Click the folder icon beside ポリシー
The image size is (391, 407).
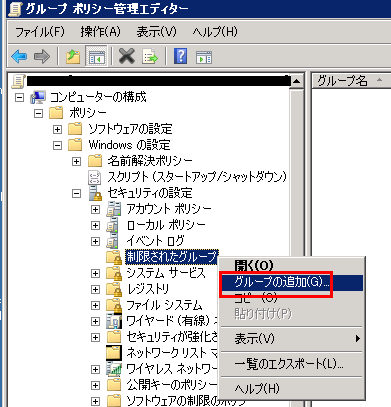(56, 113)
